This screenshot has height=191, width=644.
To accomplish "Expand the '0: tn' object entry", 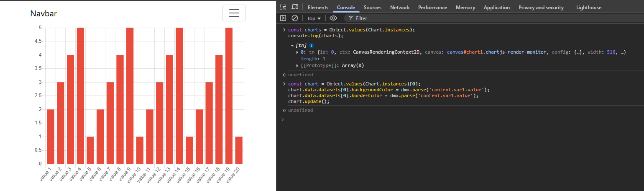I will pyautogui.click(x=297, y=52).
